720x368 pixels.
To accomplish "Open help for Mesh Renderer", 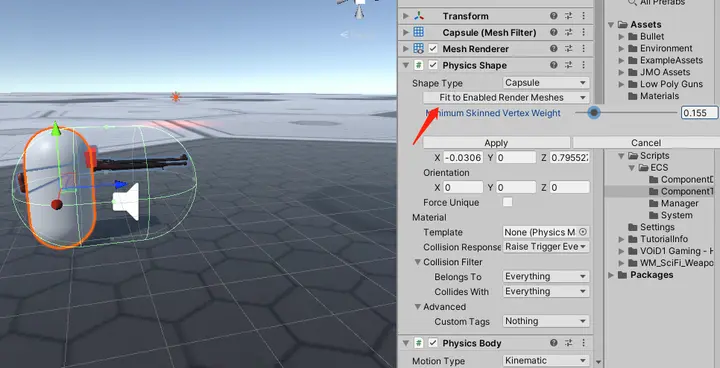I will [x=554, y=48].
